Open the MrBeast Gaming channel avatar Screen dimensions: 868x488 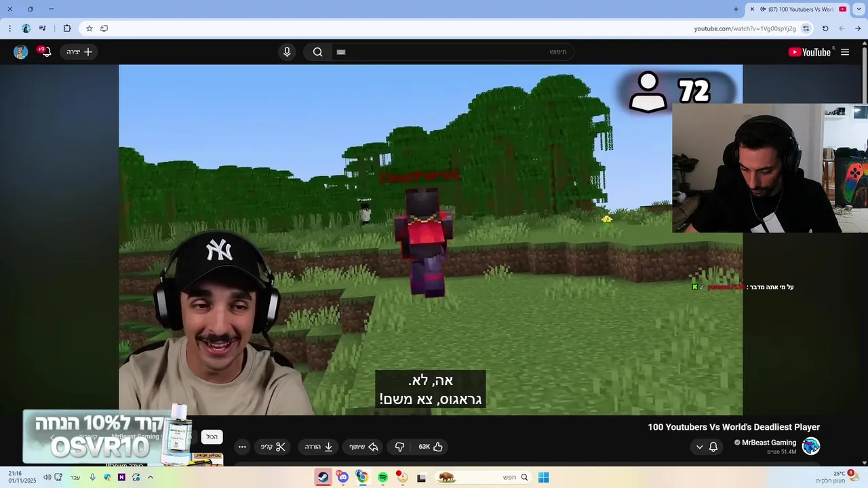tap(811, 446)
